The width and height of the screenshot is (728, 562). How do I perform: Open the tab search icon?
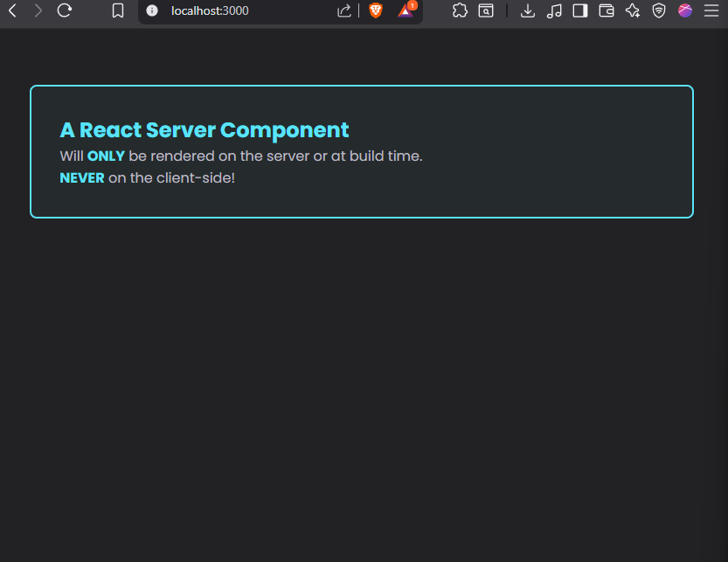point(485,10)
